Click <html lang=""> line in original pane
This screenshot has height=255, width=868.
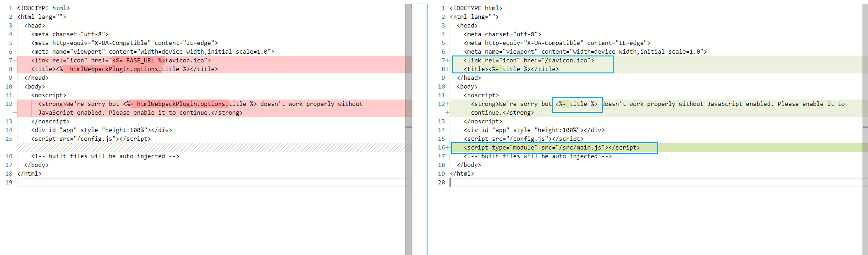coord(42,17)
